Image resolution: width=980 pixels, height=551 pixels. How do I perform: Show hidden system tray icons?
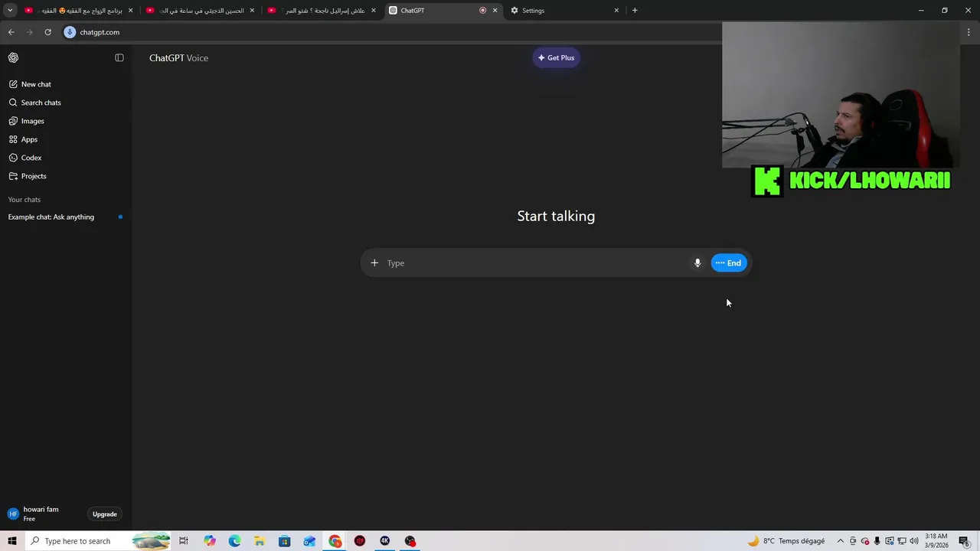[840, 541]
